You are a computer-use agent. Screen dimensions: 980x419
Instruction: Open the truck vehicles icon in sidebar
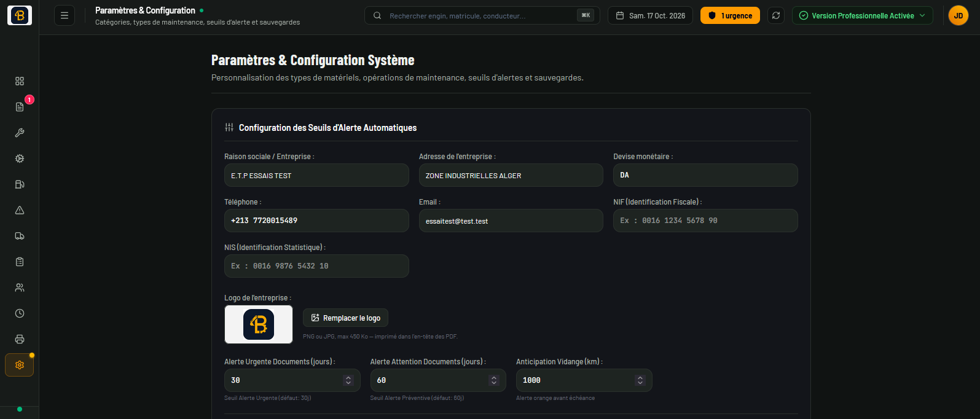20,236
